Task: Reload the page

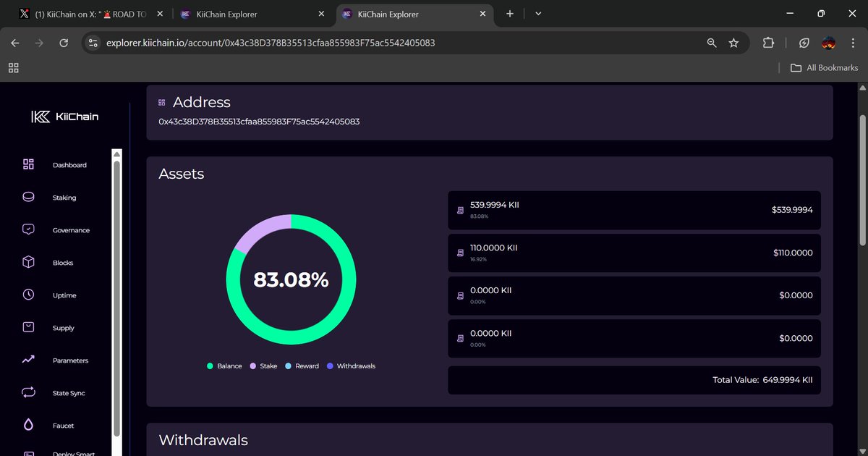Action: [64, 43]
